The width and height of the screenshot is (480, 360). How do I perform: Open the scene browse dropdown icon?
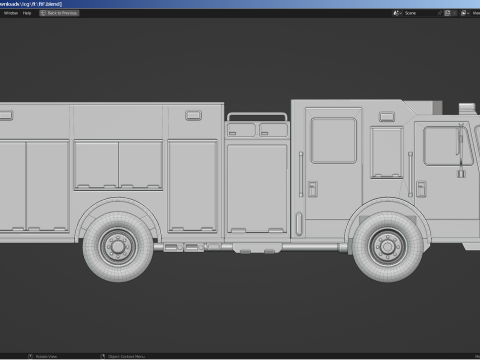(x=397, y=13)
